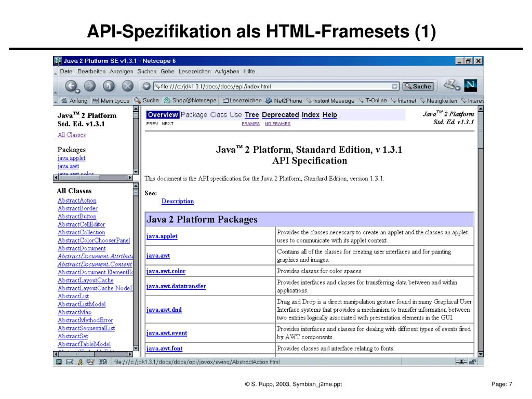This screenshot has width=532, height=399.
Task: Open java.awt.datatransfer package link in table
Action: [x=176, y=286]
